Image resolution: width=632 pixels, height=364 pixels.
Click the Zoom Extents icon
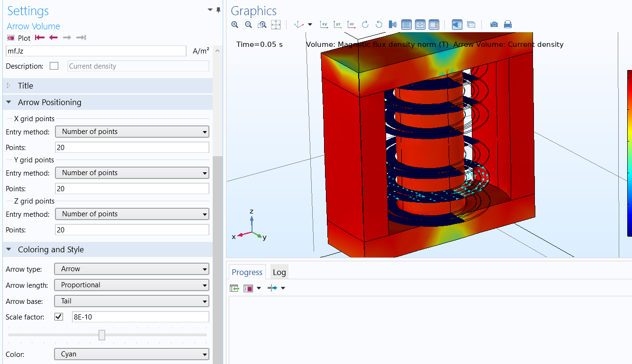click(276, 25)
